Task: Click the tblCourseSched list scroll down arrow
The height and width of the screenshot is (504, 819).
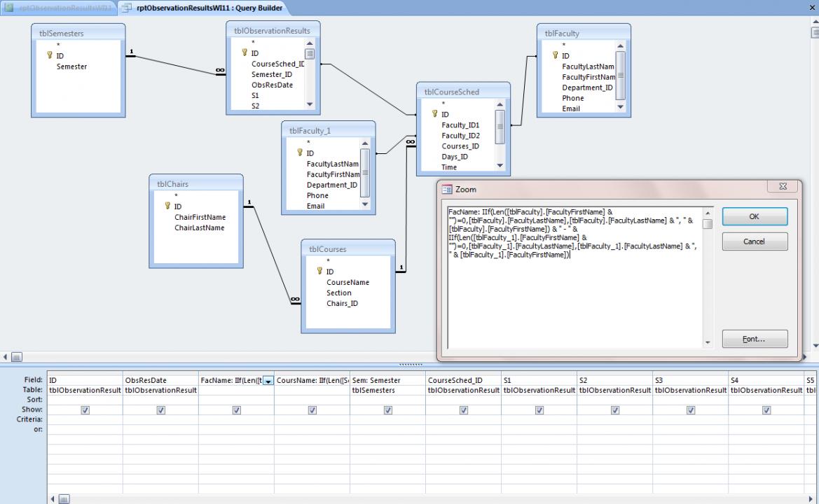Action: 500,165
